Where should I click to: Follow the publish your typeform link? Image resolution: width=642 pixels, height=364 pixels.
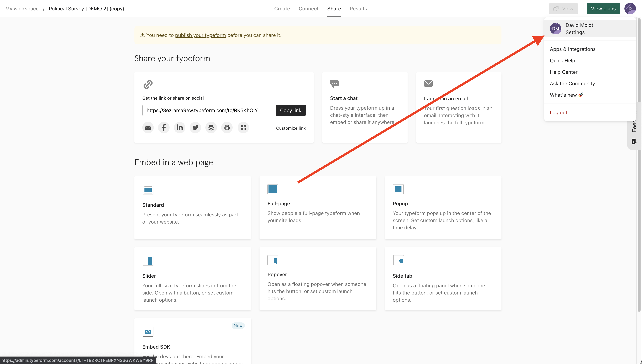click(x=200, y=35)
